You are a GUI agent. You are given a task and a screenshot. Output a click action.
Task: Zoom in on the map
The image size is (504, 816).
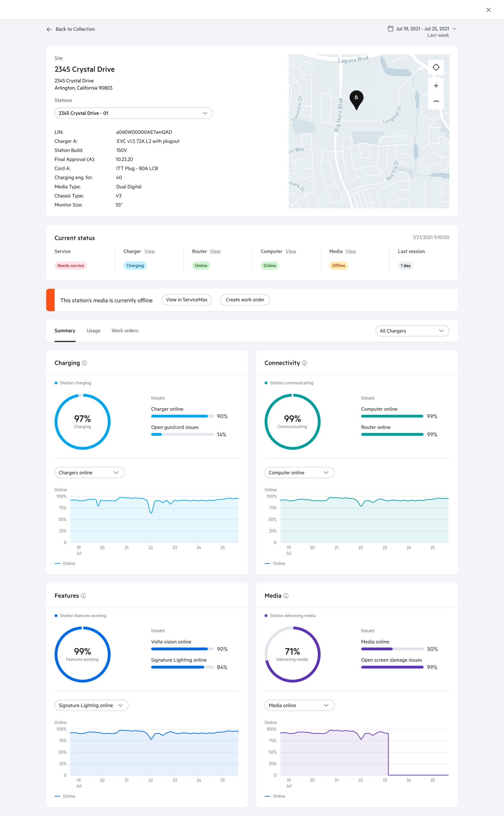pyautogui.click(x=436, y=86)
